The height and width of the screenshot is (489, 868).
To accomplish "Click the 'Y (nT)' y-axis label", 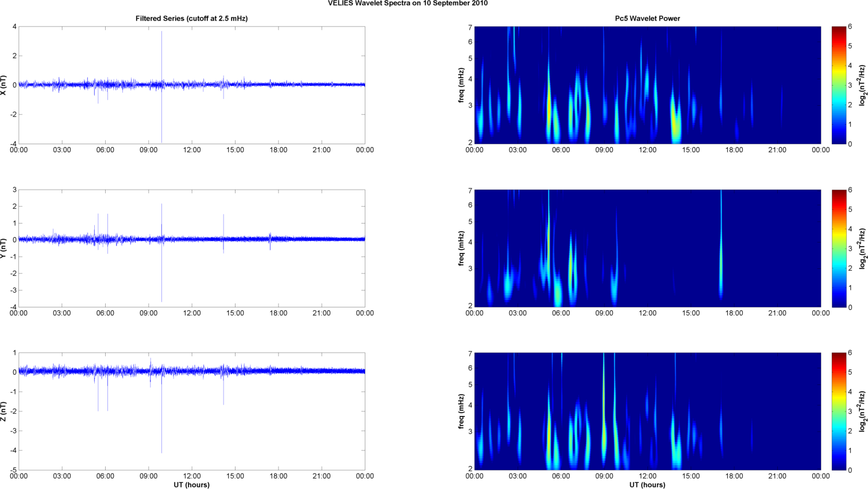I will 4,248.
